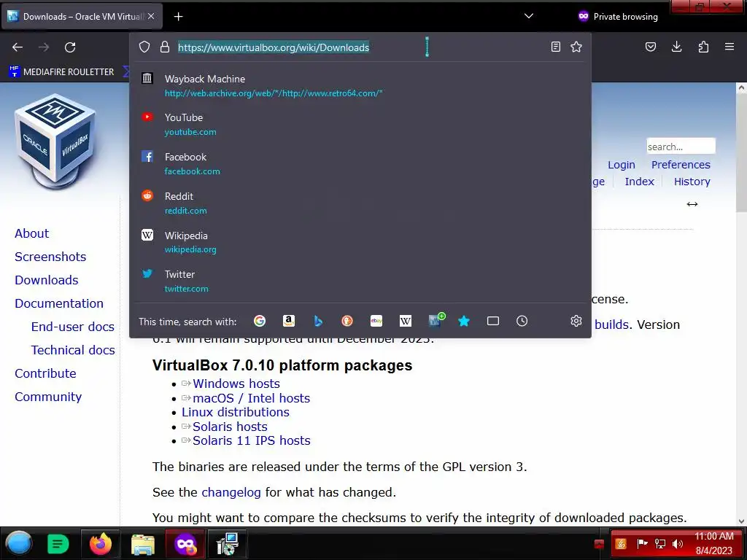The width and height of the screenshot is (747, 560).
Task: Search this time with Google
Action: pos(260,321)
